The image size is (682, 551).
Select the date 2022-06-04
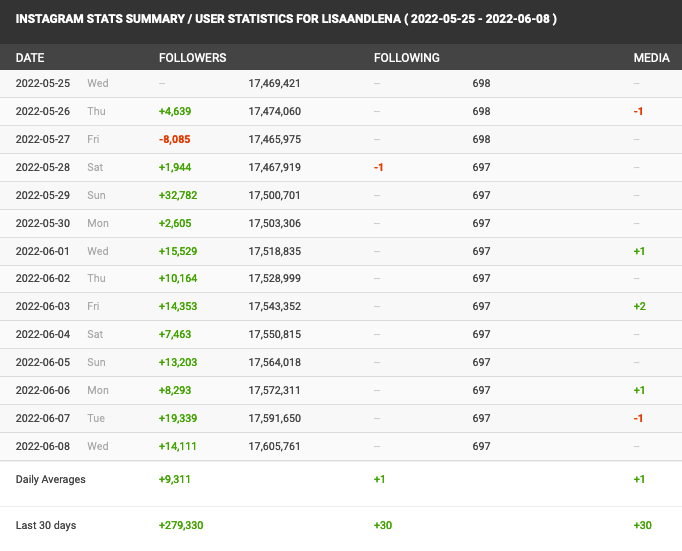tap(43, 334)
